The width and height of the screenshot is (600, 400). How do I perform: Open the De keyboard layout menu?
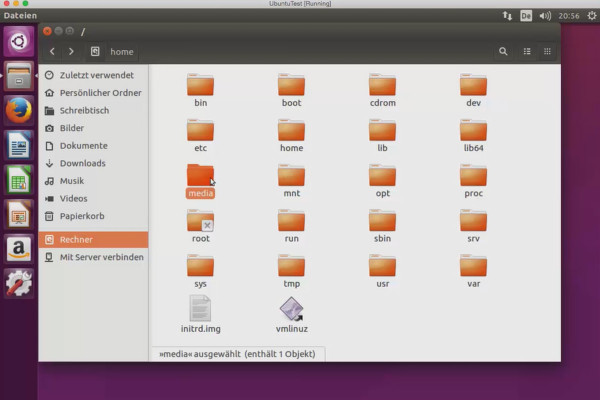[x=526, y=16]
